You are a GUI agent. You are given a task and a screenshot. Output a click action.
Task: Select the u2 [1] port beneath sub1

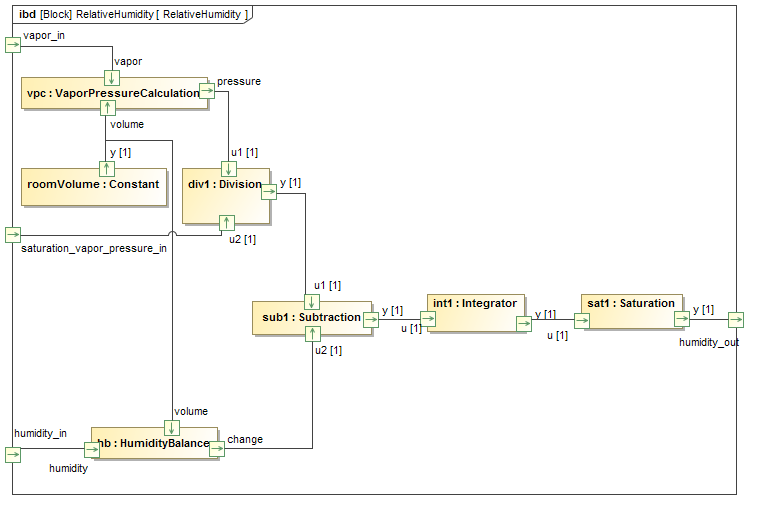pos(312,334)
